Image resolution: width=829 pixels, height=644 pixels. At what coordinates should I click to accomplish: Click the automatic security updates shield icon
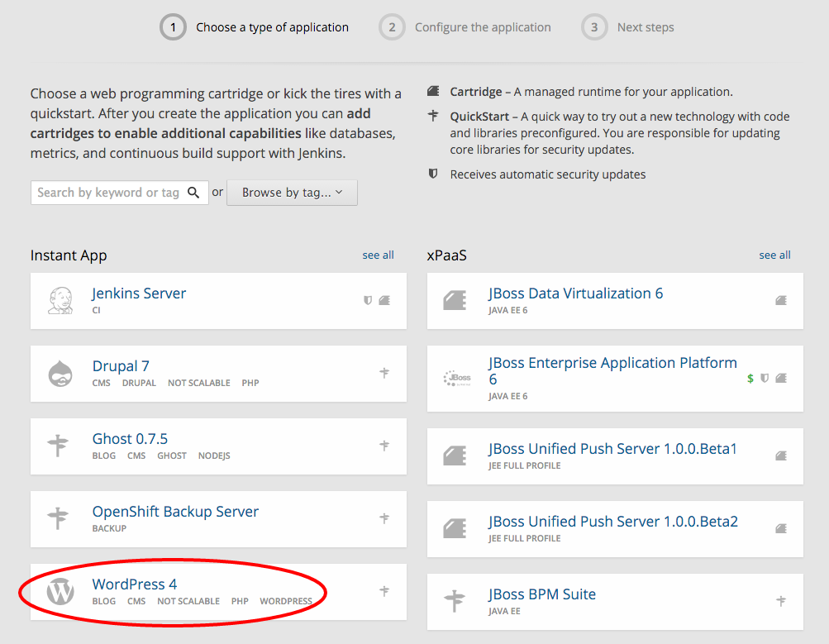(433, 174)
